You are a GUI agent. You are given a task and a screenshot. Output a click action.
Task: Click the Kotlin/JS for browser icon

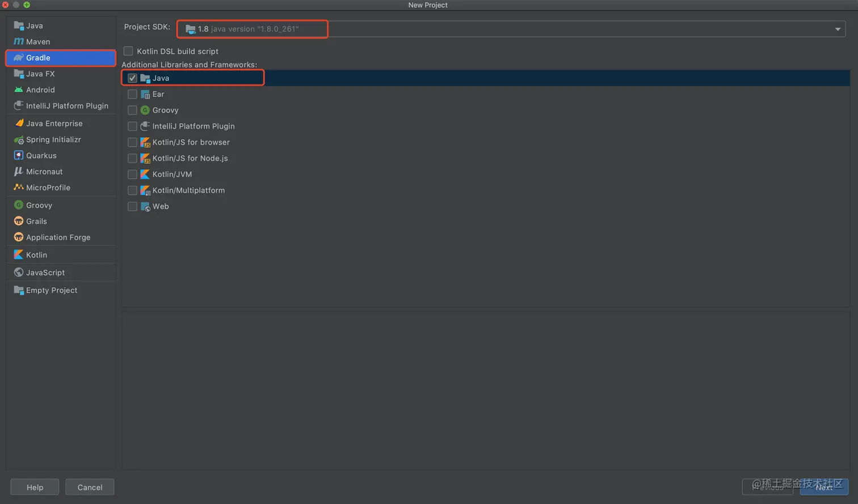coord(145,142)
